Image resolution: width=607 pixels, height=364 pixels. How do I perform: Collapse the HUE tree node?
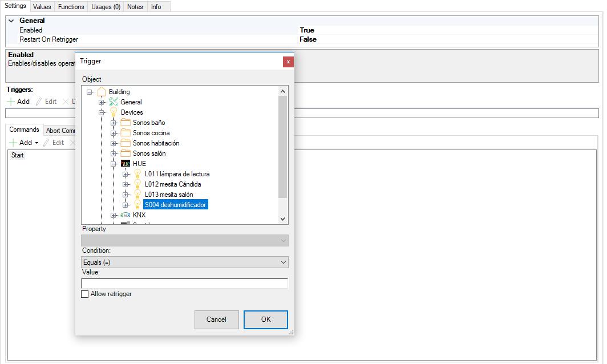coord(114,164)
